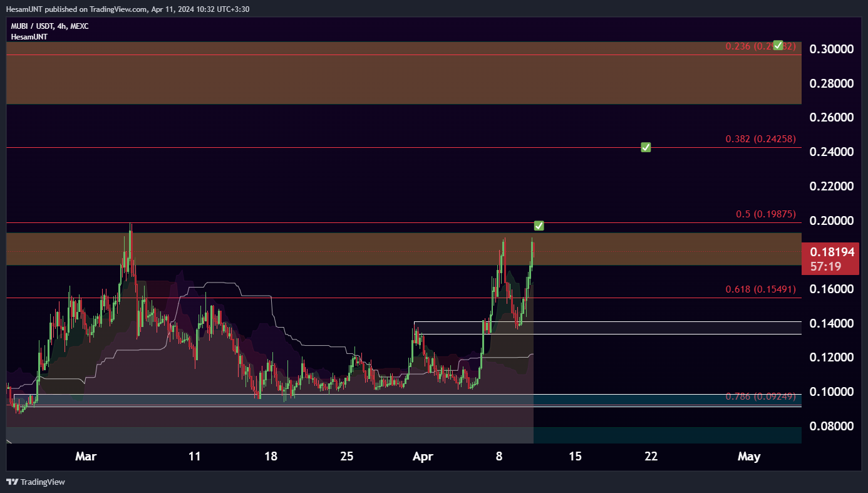The image size is (868, 493).
Task: Select the 0.5 (0.19875) Fibonacci label
Action: [765, 214]
